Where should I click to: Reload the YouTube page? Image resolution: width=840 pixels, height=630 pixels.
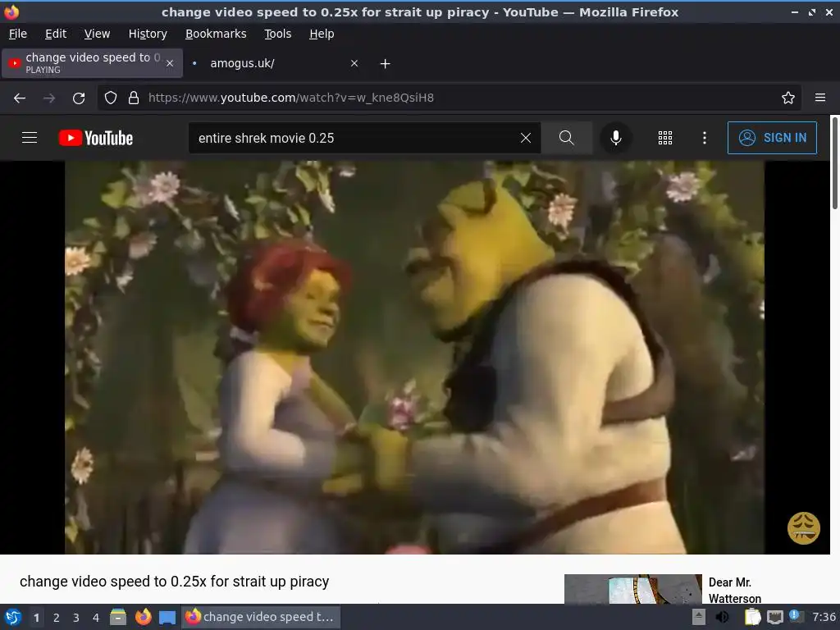click(x=79, y=98)
